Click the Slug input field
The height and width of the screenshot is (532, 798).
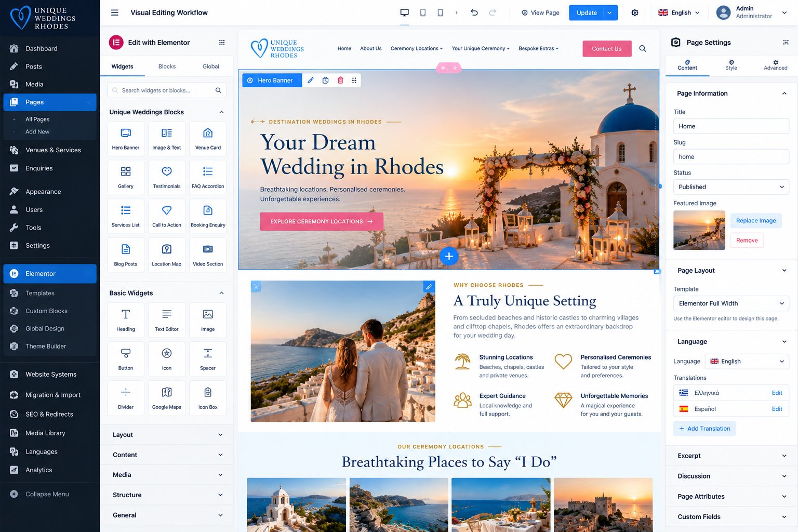click(731, 157)
